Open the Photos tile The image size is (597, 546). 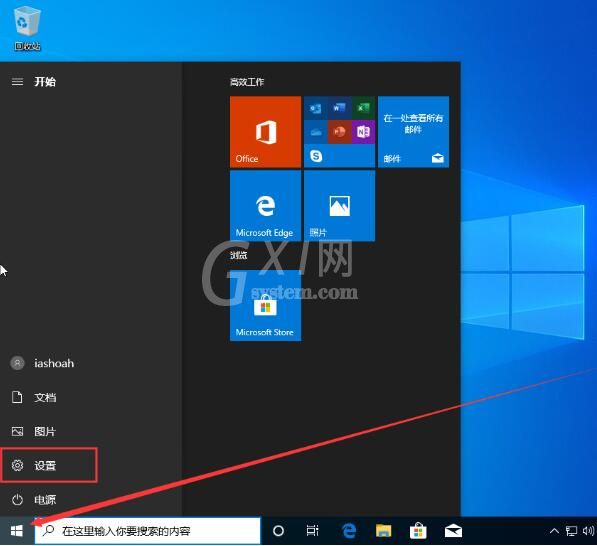pos(339,206)
